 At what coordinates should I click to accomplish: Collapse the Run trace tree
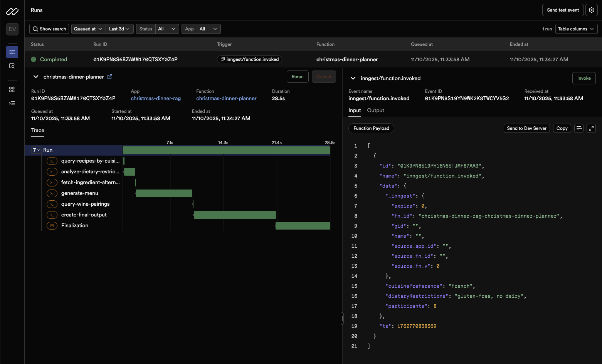(x=37, y=150)
